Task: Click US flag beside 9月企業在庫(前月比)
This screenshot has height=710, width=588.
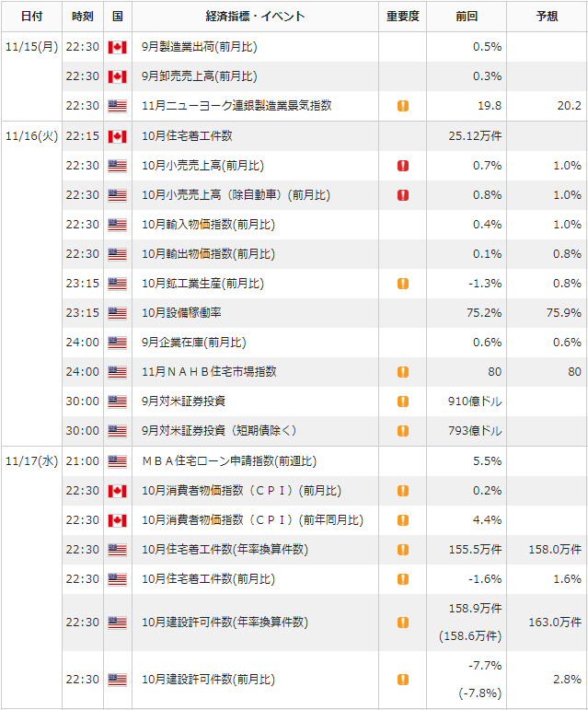Action: [117, 343]
